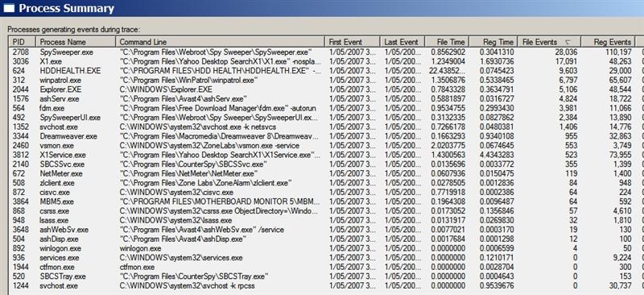
Task: Select the csrss.exe process row
Action: (x=326, y=211)
